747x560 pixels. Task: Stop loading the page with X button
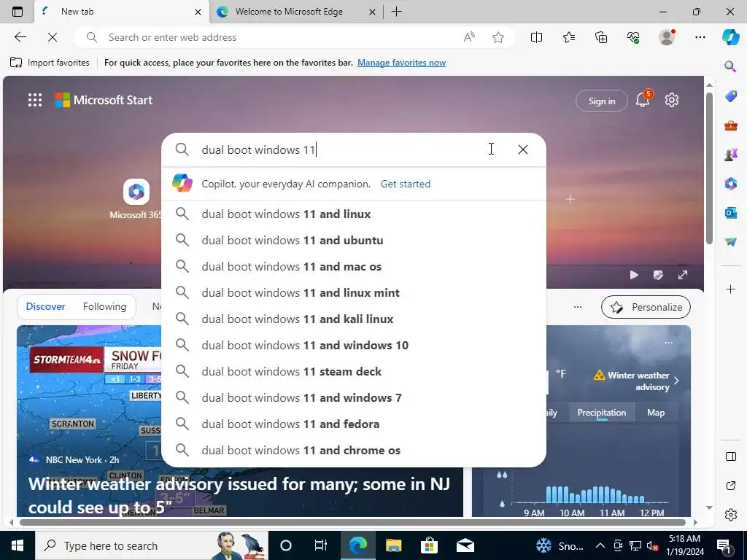[53, 37]
